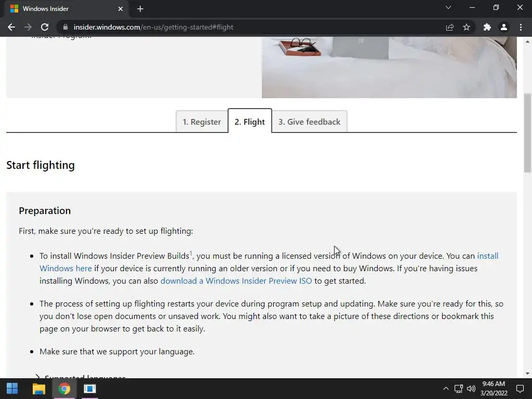Restore down the Chrome window
The width and height of the screenshot is (532, 399).
click(x=496, y=7)
